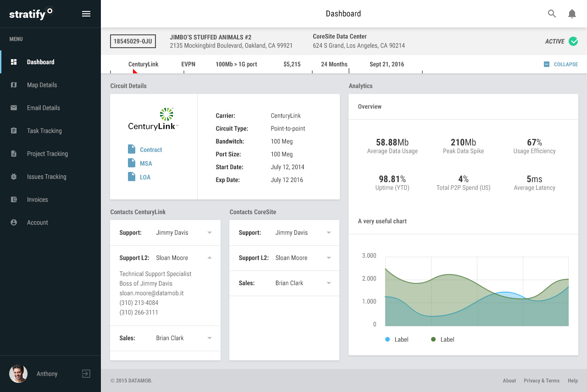The image size is (587, 392).
Task: Click the green Label legend dot
Action: (x=433, y=339)
